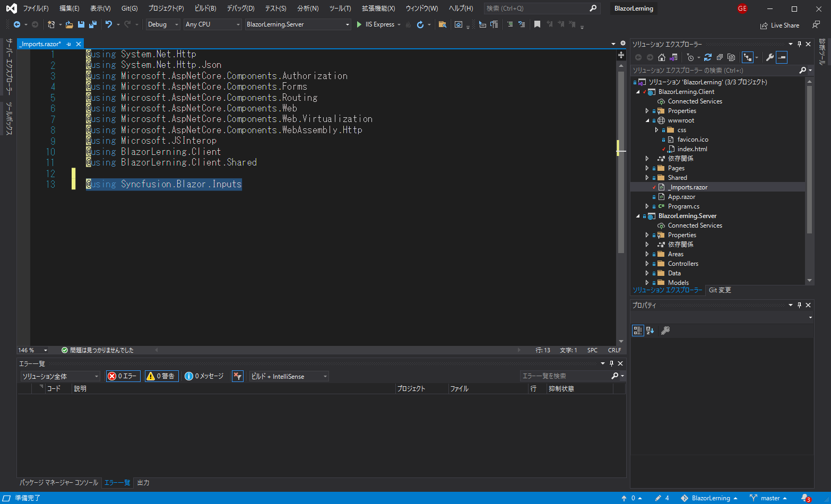Viewport: 831px width, 504px height.
Task: Expand the Pages folder in BlazorLerning.Client
Action: (x=647, y=168)
